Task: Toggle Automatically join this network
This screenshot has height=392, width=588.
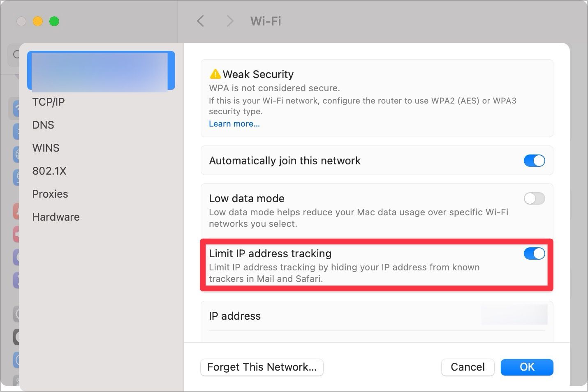Action: click(534, 161)
